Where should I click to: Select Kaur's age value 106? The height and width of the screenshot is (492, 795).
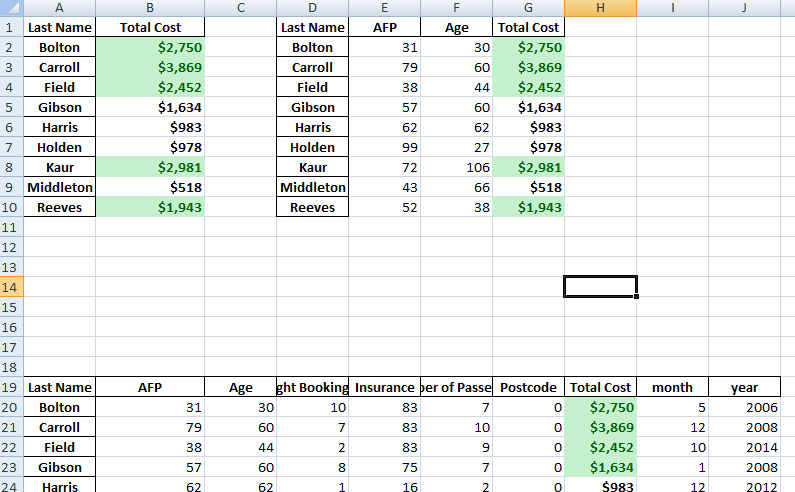click(x=456, y=167)
